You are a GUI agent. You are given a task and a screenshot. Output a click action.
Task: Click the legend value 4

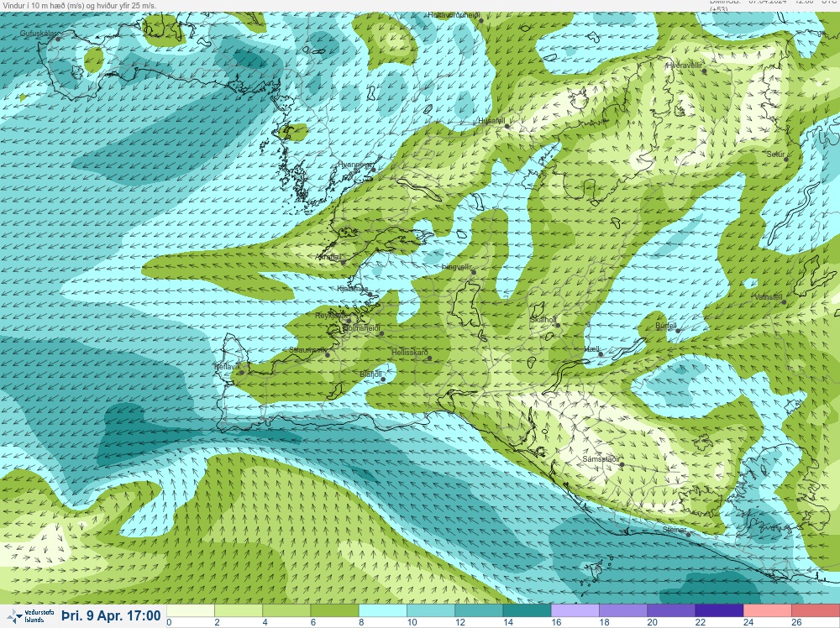265,622
